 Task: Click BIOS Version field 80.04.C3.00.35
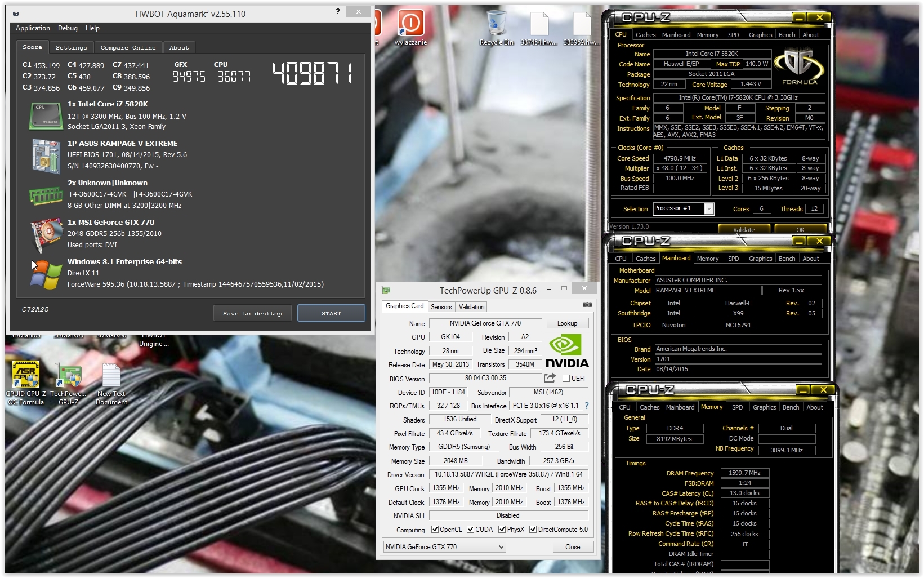(485, 378)
